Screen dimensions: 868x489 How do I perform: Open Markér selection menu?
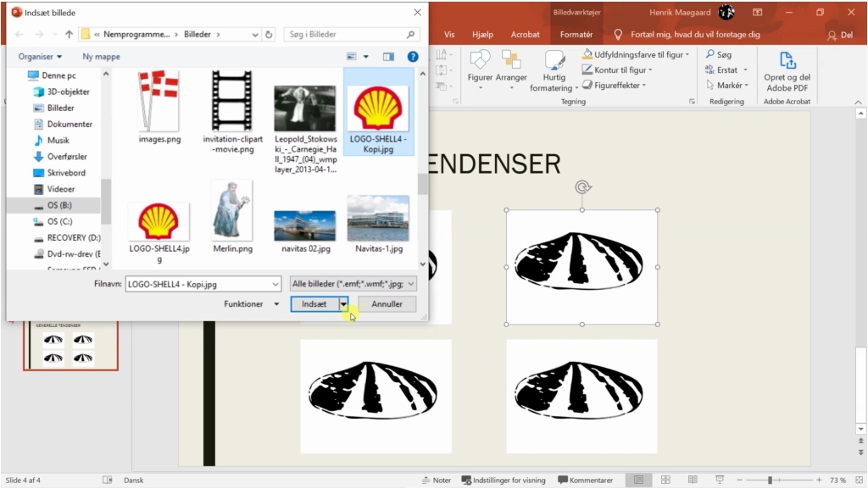click(x=726, y=86)
